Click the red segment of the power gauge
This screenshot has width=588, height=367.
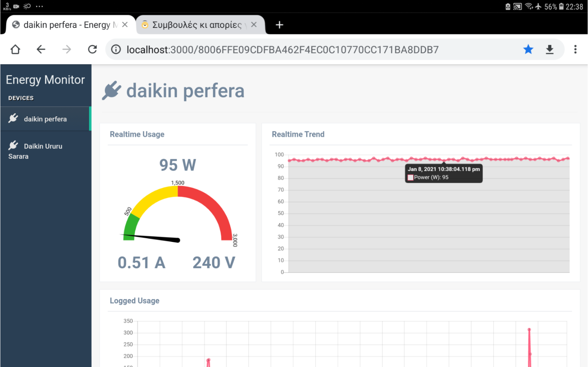pyautogui.click(x=215, y=208)
